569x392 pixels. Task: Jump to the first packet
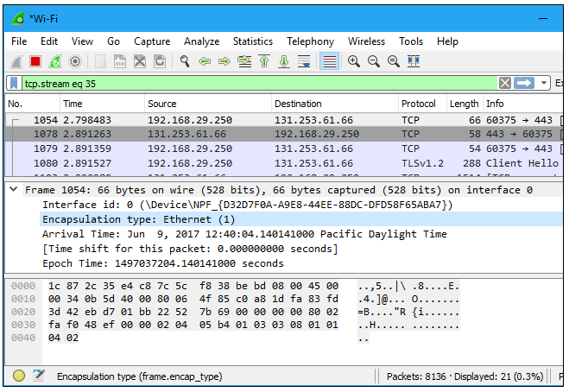pos(264,61)
